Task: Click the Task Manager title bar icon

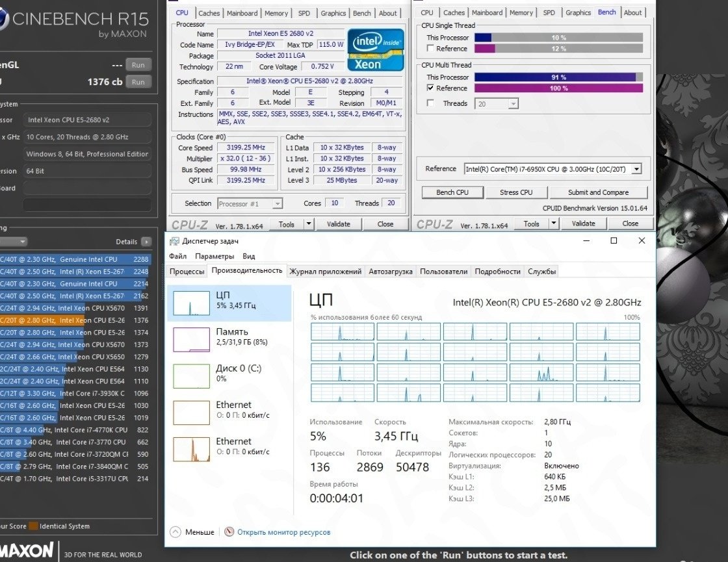Action: point(174,241)
